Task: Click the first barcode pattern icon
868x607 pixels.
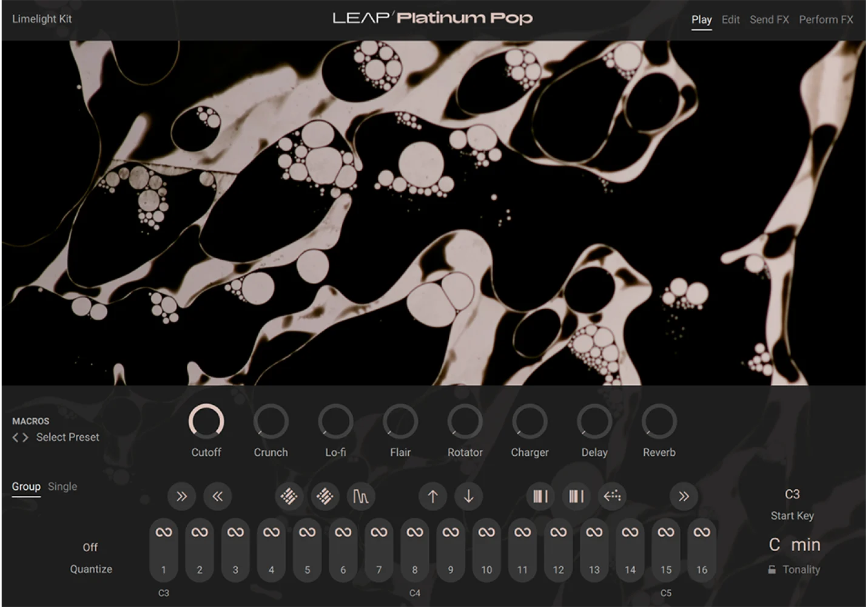Action: click(540, 496)
